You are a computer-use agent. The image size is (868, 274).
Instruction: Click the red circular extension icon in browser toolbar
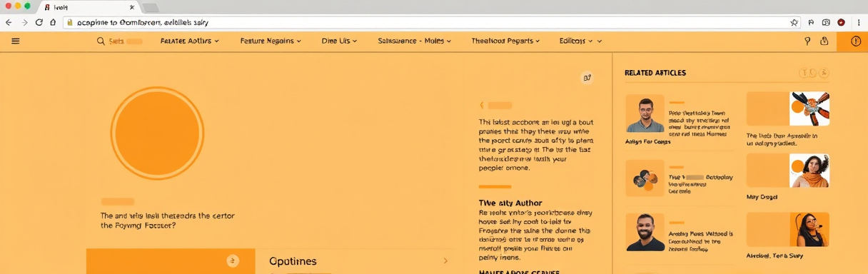pos(842,22)
